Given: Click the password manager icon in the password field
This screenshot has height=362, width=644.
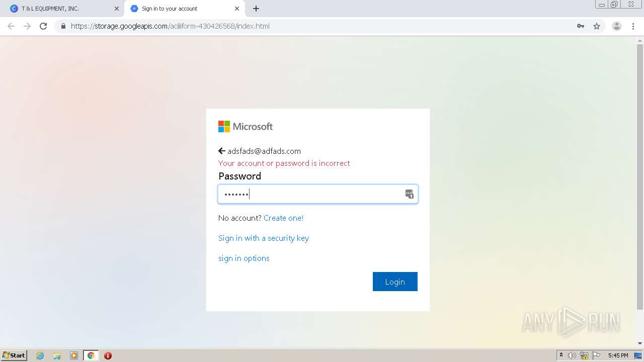Looking at the screenshot, I should pos(409,194).
